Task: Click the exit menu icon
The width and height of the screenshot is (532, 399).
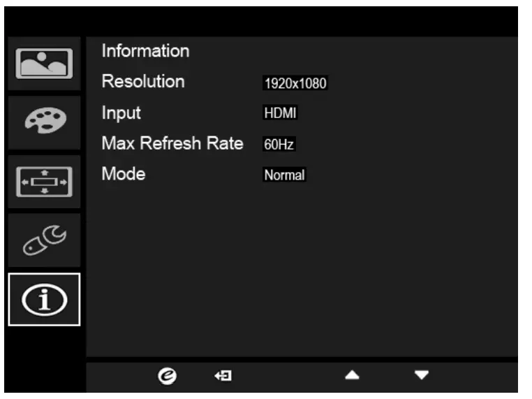Action: 223,376
